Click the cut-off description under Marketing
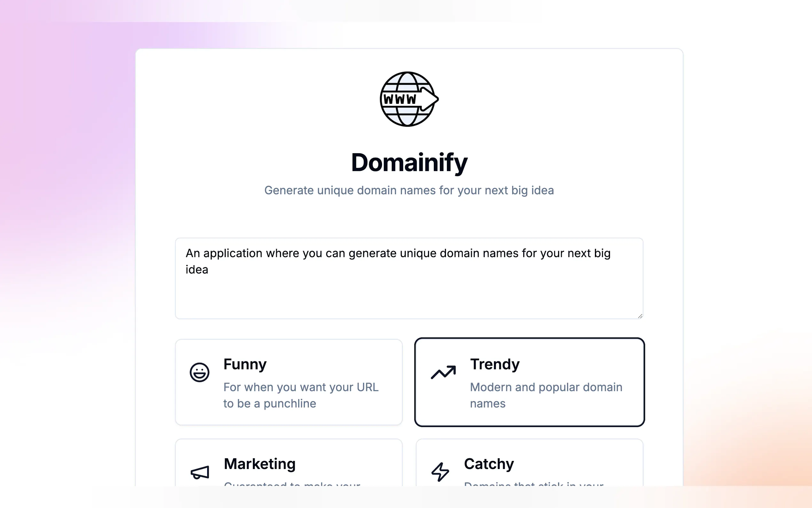This screenshot has width=812, height=508. click(292, 484)
